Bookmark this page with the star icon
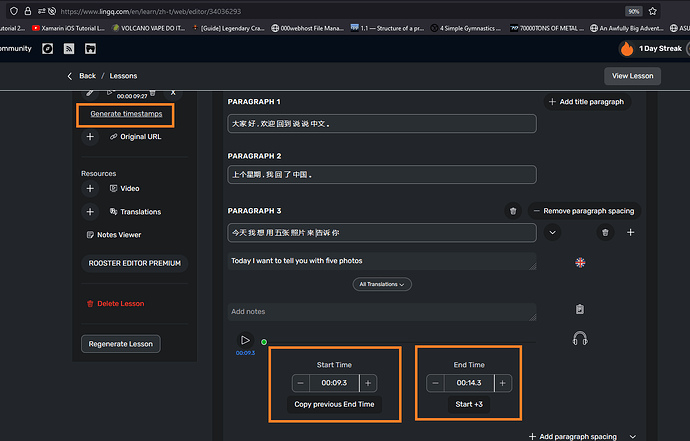Image resolution: width=690 pixels, height=441 pixels. point(653,11)
